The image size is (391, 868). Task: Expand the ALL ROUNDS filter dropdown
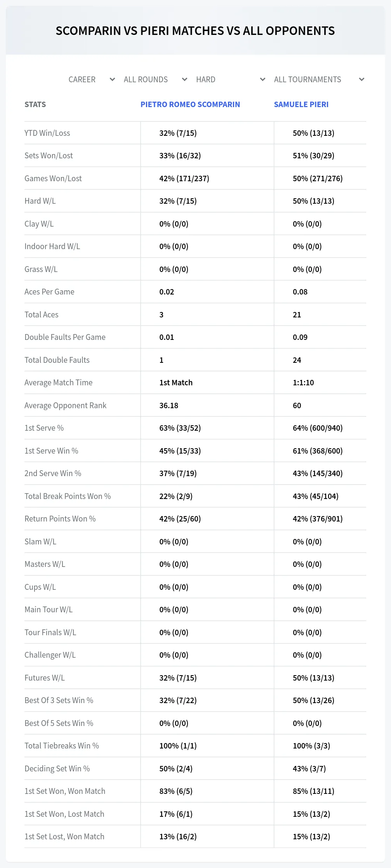[155, 80]
